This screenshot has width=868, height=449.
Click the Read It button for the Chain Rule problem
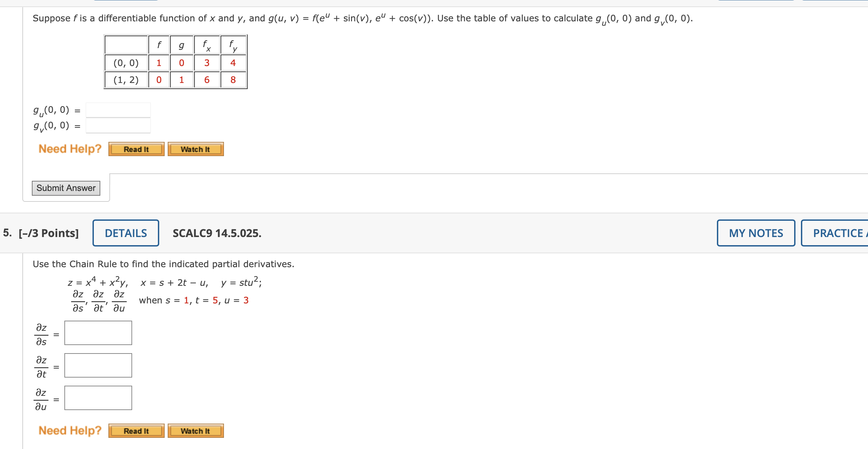point(136,431)
